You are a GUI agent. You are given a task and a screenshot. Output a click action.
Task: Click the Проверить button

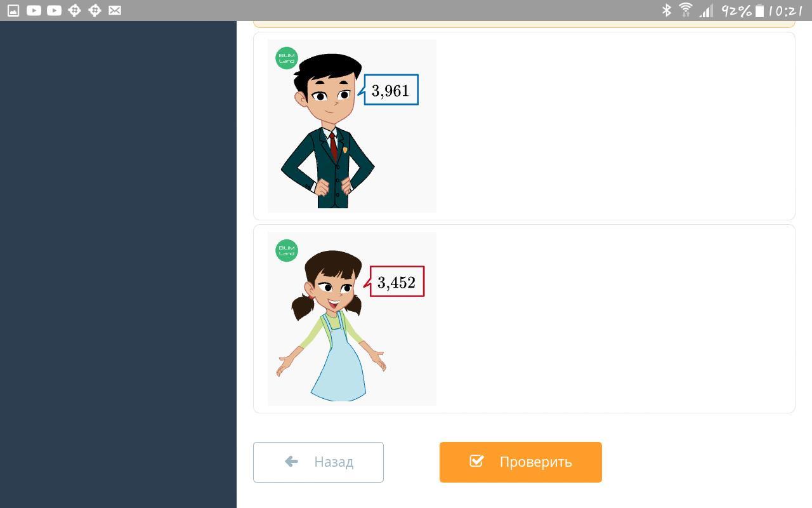[x=520, y=462]
